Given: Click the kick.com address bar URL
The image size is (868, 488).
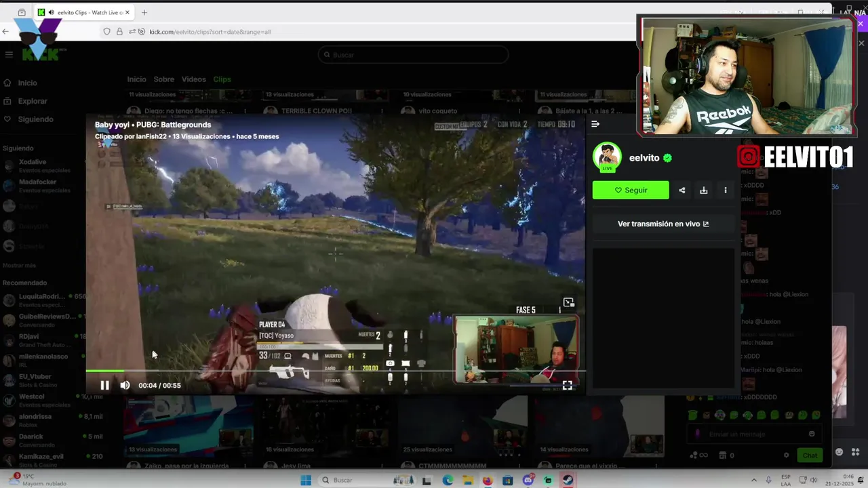Looking at the screenshot, I should coord(210,32).
